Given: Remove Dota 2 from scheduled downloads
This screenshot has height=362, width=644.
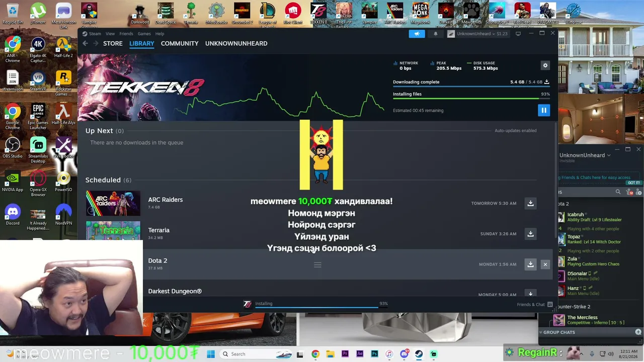Looking at the screenshot, I should click(x=545, y=264).
